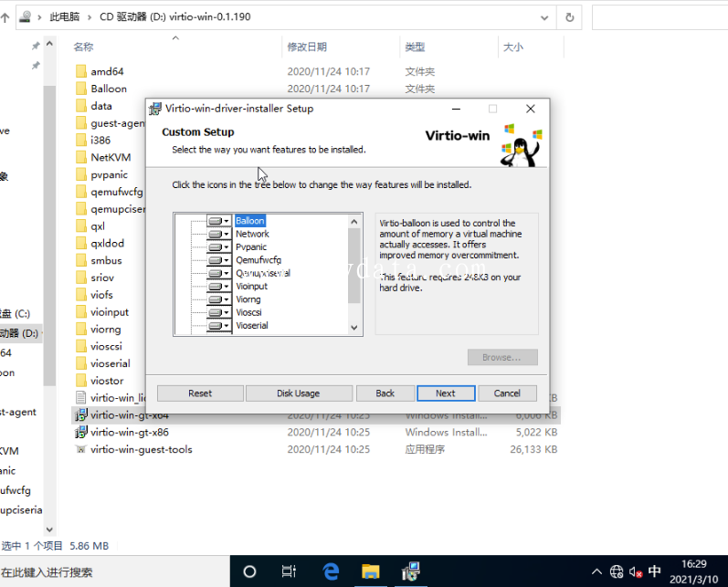Select the Balloon feature in the tree
728x587 pixels.
(249, 221)
